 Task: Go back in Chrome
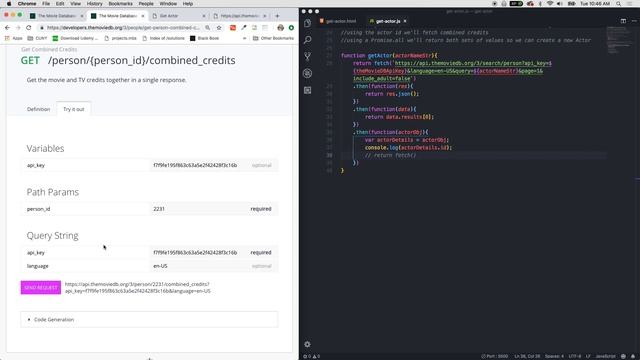coord(7,28)
